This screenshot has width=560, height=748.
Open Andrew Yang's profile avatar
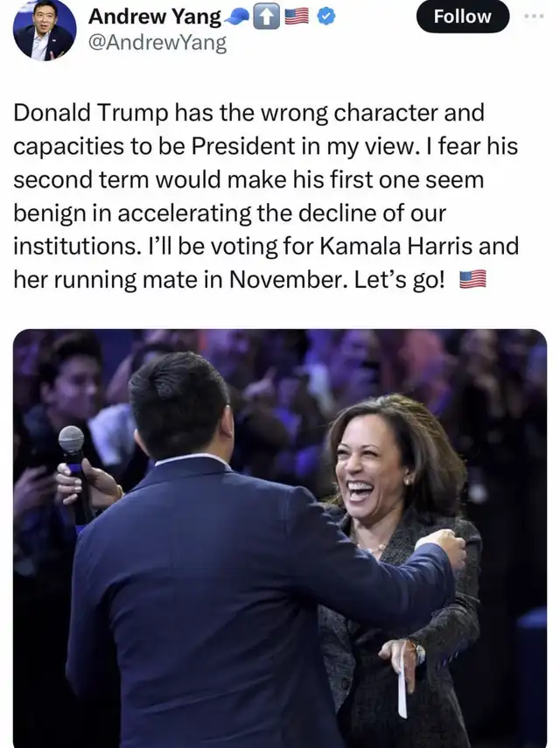coord(44,30)
